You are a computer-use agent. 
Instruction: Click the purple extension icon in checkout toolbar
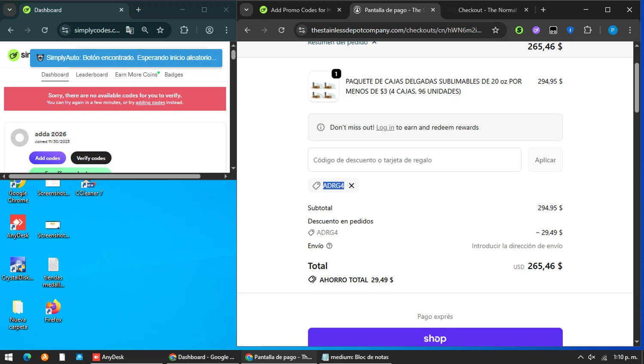(536, 30)
